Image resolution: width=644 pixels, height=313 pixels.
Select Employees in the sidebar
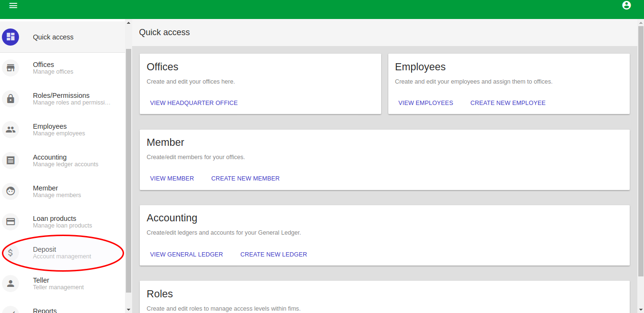pos(63,130)
